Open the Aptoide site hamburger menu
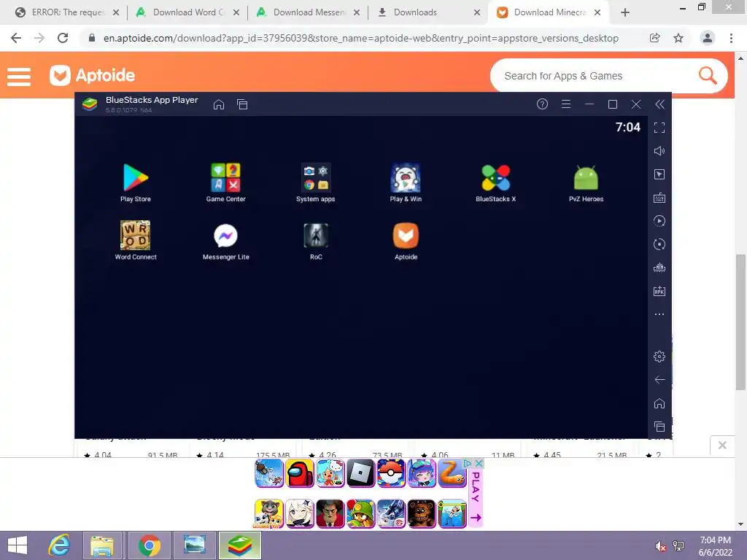The width and height of the screenshot is (747, 560). point(19,76)
